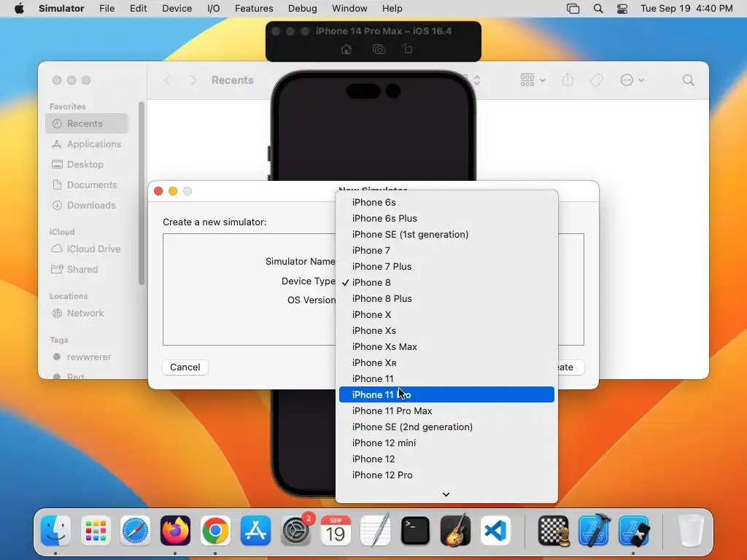Select iPhone 6s from the list
Viewport: 747px width, 560px height.
coord(446,202)
